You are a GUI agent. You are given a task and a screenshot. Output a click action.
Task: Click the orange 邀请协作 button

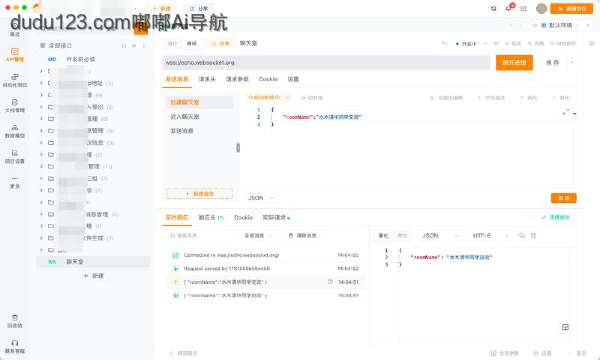click(572, 8)
